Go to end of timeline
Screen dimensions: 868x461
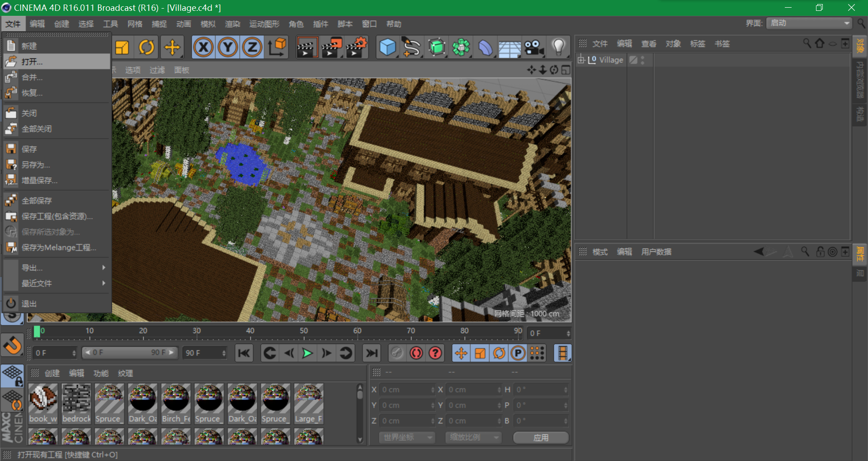[372, 353]
